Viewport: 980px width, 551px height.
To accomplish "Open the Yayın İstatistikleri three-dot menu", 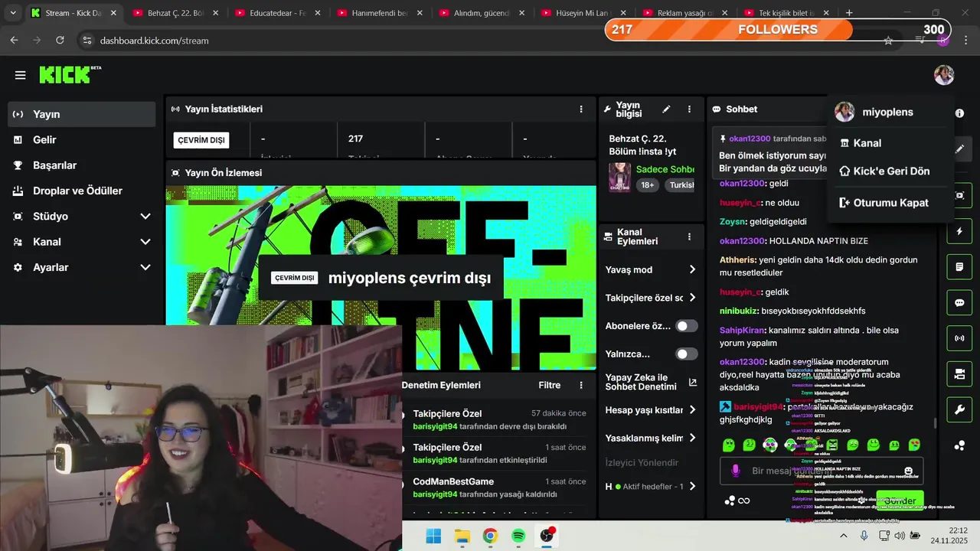I will click(x=581, y=109).
